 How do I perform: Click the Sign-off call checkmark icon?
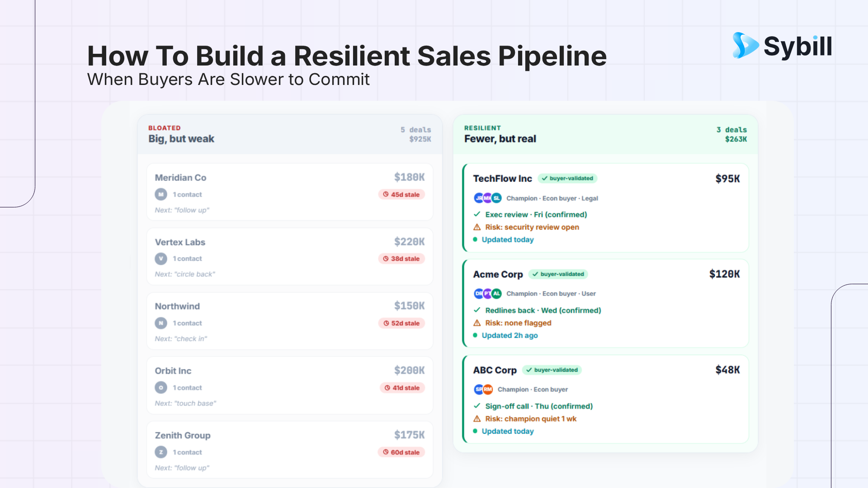point(477,406)
